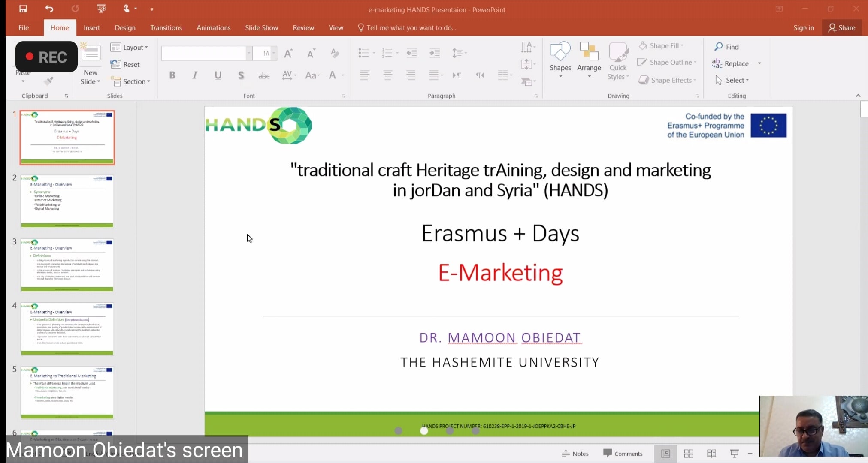Apply bullet list formatting

tap(363, 53)
